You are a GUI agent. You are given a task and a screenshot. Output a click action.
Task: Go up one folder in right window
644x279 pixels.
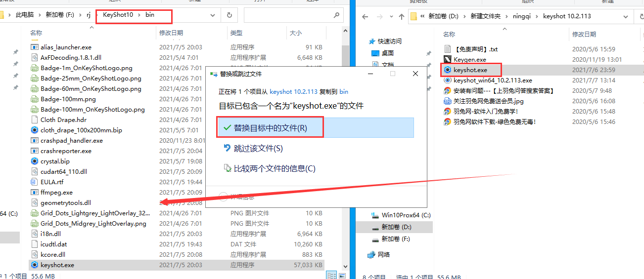[x=402, y=16]
